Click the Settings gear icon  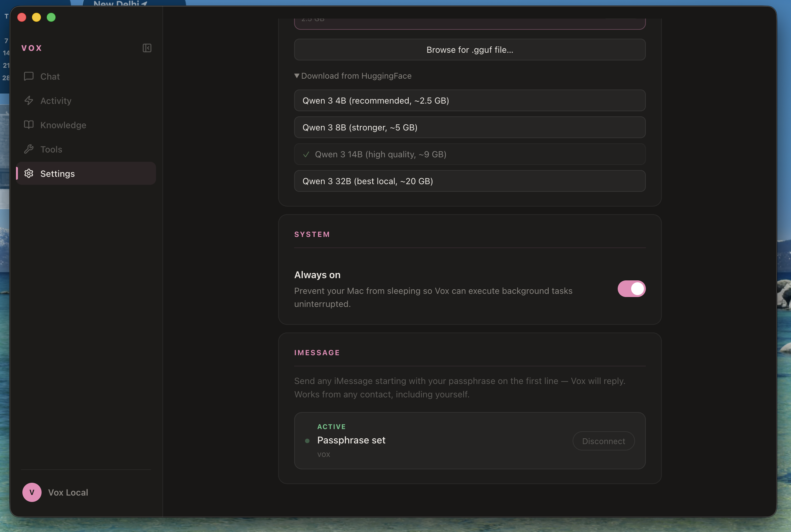[29, 173]
